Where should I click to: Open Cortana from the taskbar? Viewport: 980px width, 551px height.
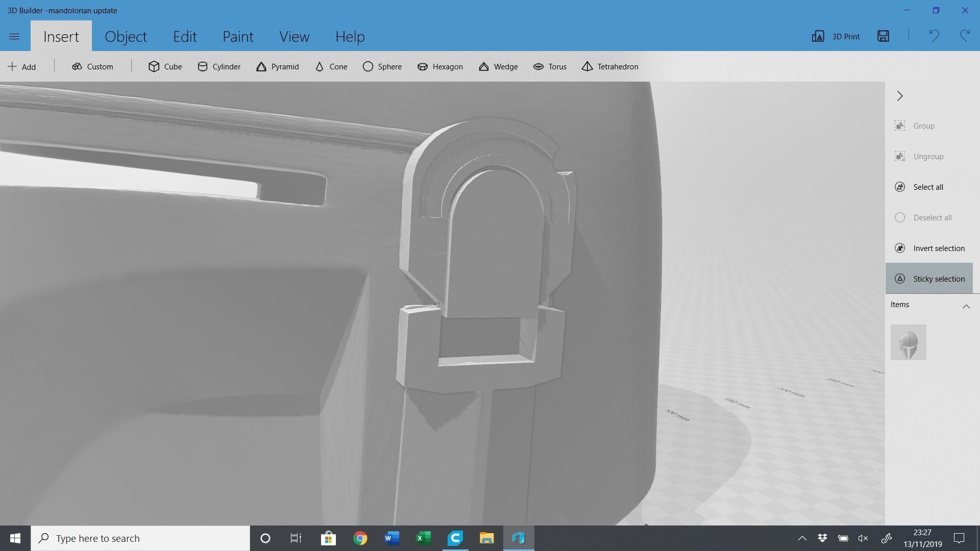pyautogui.click(x=265, y=538)
